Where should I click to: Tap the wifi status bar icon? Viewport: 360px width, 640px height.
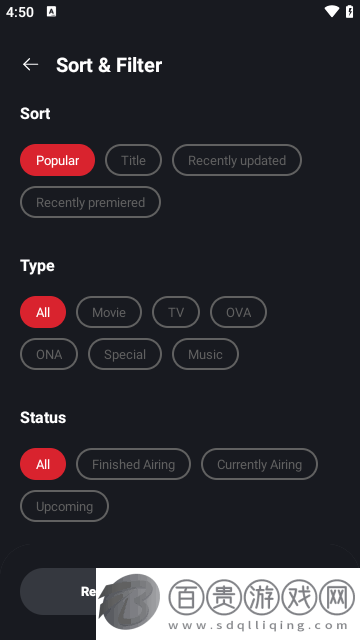point(331,11)
